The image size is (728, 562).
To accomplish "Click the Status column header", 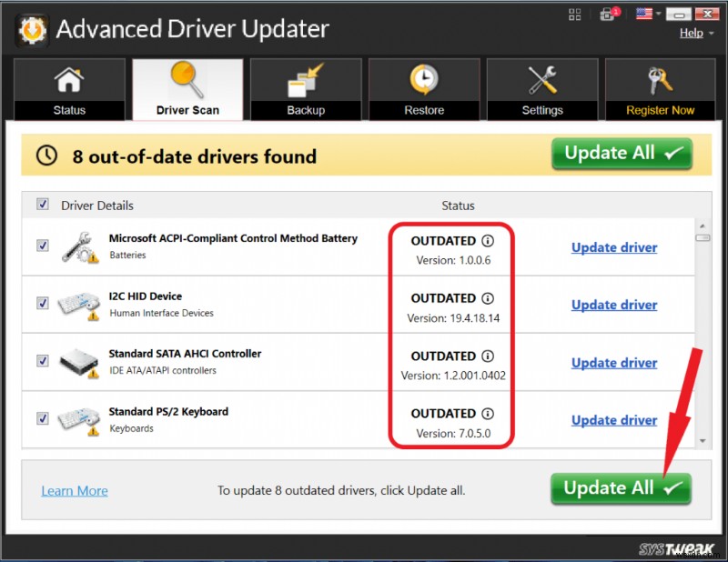I will [458, 206].
